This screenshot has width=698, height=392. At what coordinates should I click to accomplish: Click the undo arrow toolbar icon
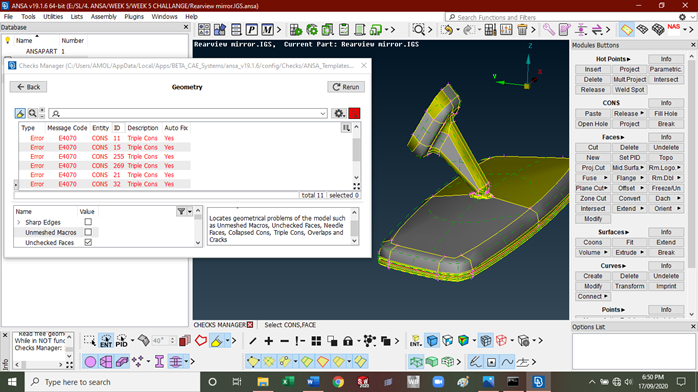pyautogui.click(x=447, y=30)
